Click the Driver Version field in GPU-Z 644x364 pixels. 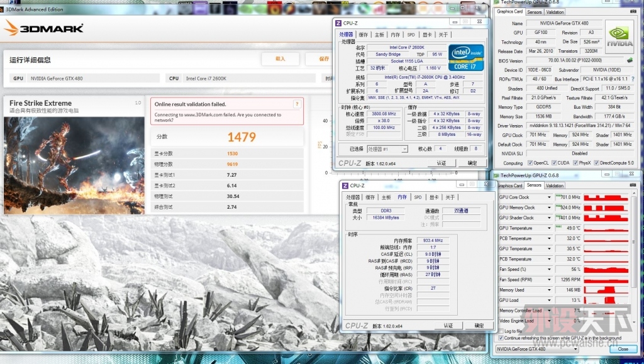coord(579,126)
